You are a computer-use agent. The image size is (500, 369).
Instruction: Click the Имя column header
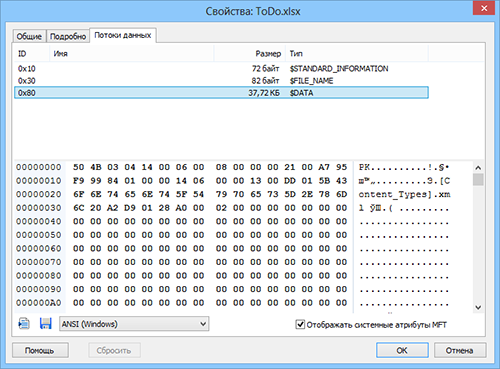click(132, 54)
